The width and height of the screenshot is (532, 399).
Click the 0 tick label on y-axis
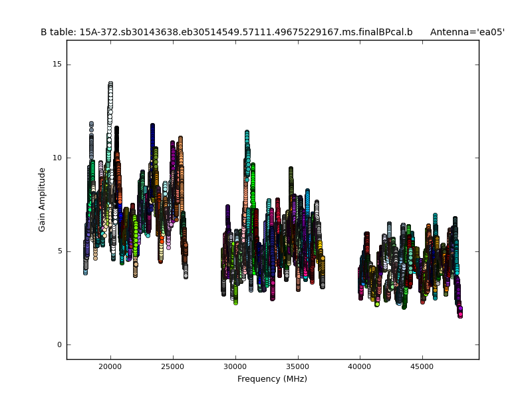tap(59, 344)
